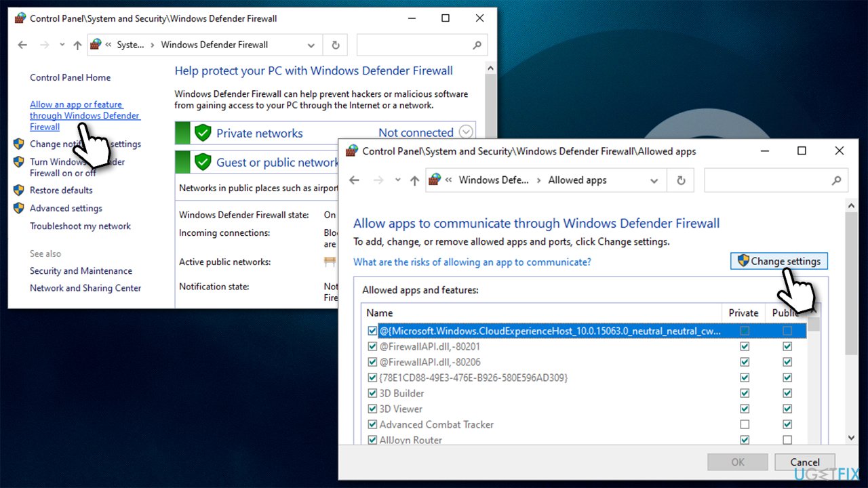
Task: Open Security and Maintenance link
Action: pos(81,270)
